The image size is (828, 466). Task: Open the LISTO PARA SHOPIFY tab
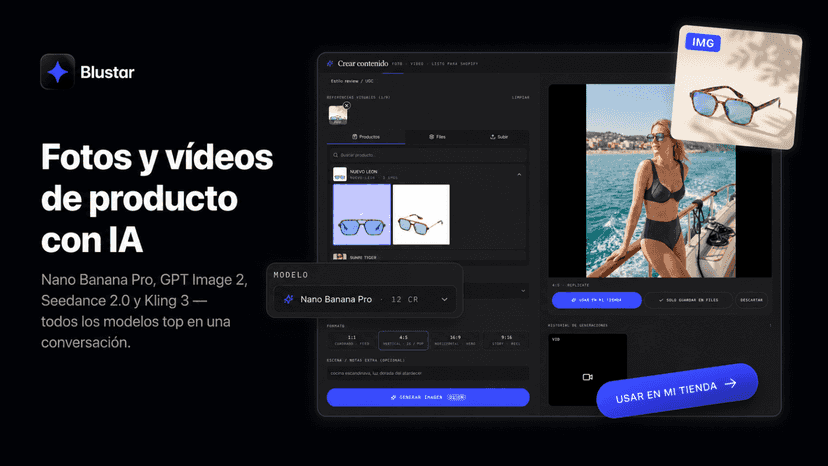pos(455,64)
